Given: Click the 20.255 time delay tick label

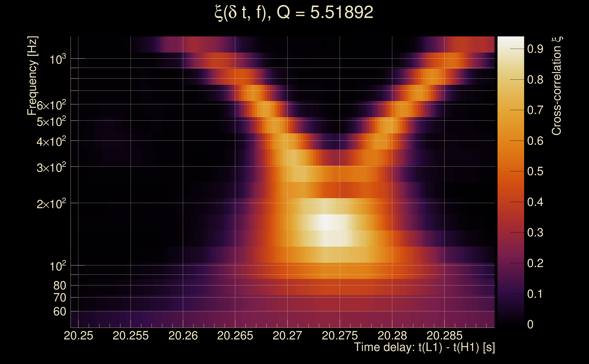Looking at the screenshot, I should [130, 336].
